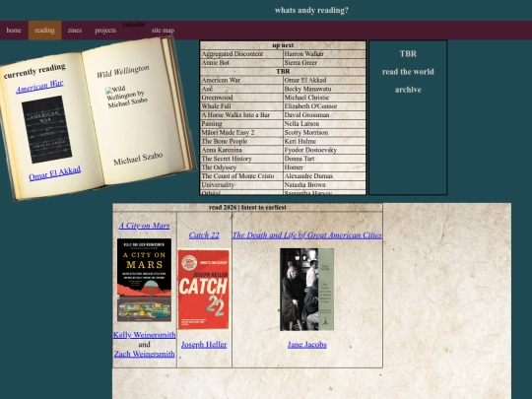This screenshot has height=399, width=532.
Task: Select the Fyodor Dostoevsky cell
Action: click(324, 150)
